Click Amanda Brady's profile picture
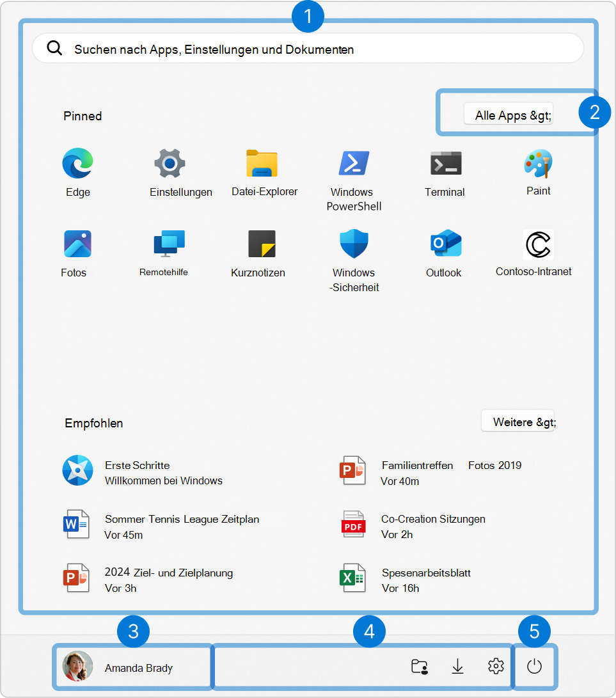 78,667
